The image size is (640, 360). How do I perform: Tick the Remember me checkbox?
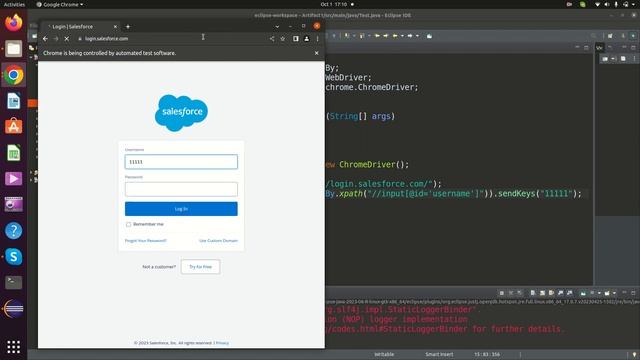[x=129, y=224]
